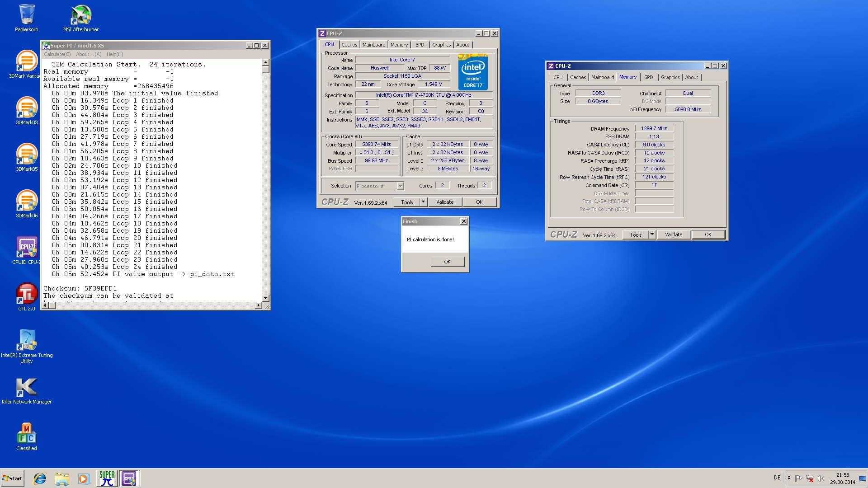The width and height of the screenshot is (868, 488).
Task: Click Super PI horizontal scroll right arrow
Action: pos(259,305)
